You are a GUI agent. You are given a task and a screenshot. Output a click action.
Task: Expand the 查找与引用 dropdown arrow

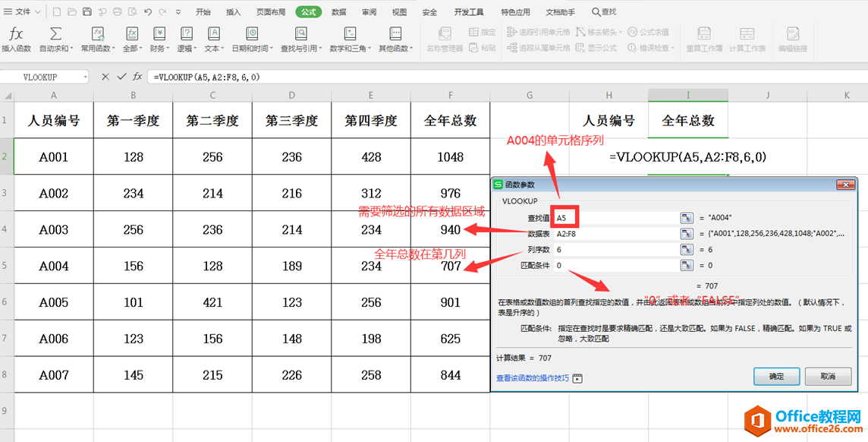pos(320,49)
